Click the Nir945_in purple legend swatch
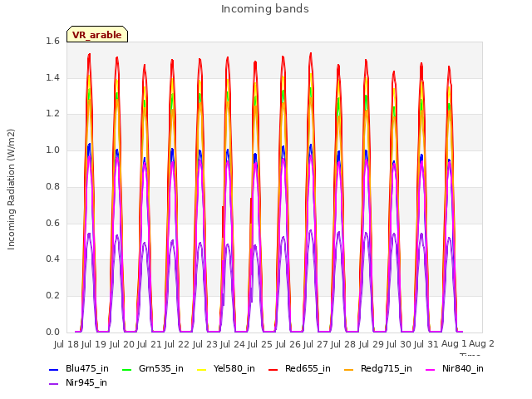The image size is (532, 399). tap(53, 384)
